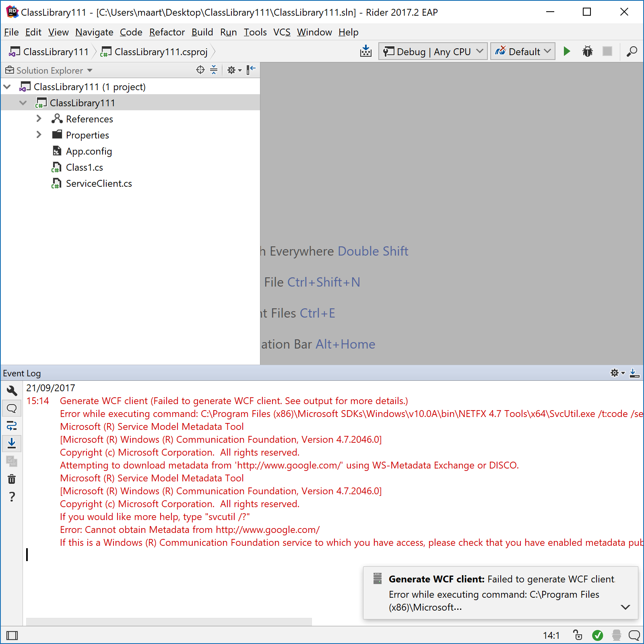Select Class1.cs file
The image size is (644, 644).
(x=85, y=167)
